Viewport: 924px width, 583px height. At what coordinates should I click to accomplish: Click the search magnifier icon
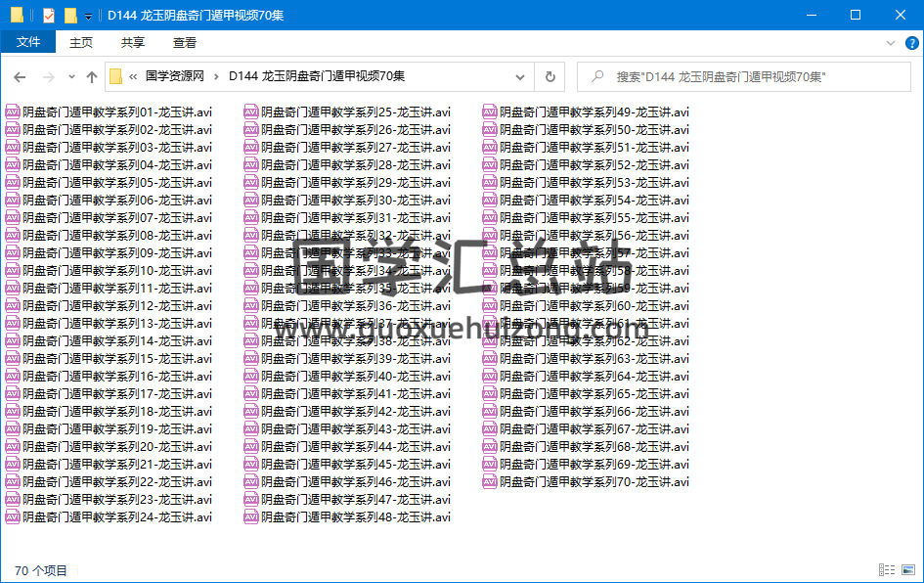pos(597,76)
